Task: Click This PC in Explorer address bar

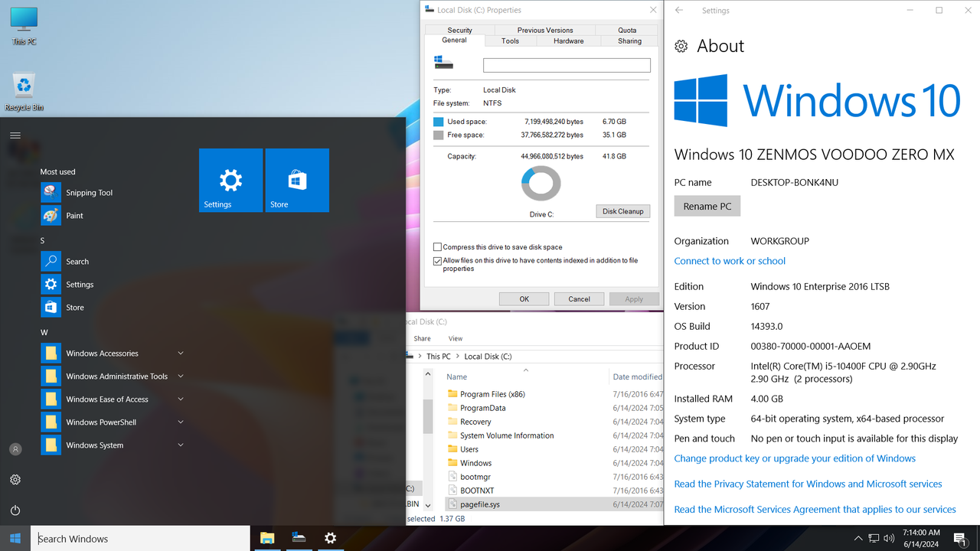Action: pos(439,356)
